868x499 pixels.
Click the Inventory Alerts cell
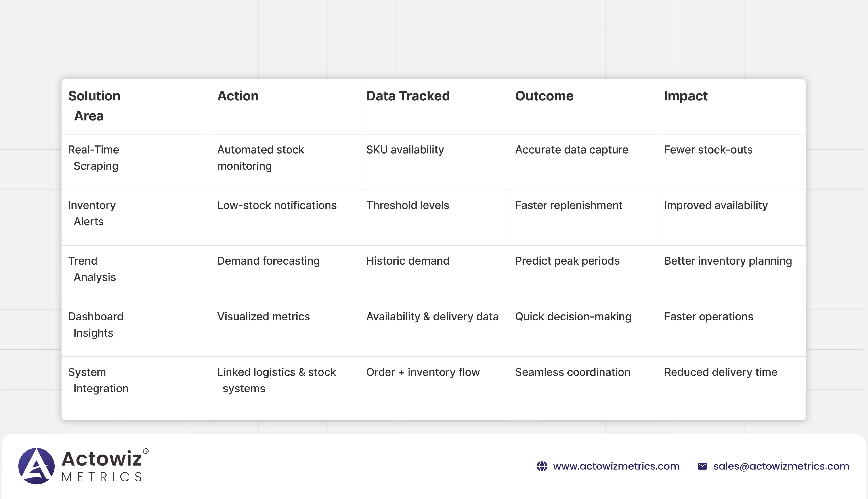pos(92,213)
